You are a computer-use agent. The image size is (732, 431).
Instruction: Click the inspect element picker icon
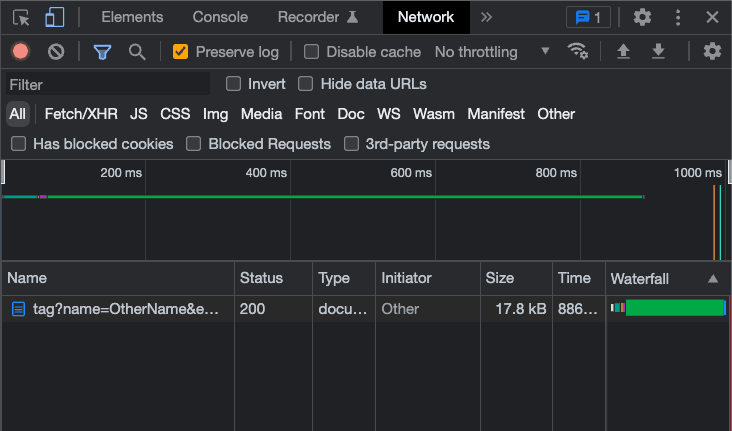point(21,17)
